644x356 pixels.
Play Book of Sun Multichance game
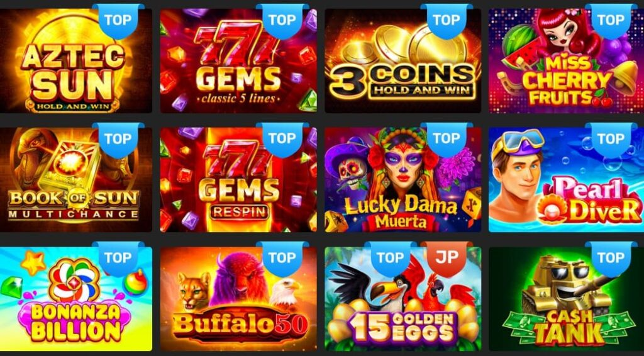pyautogui.click(x=75, y=180)
